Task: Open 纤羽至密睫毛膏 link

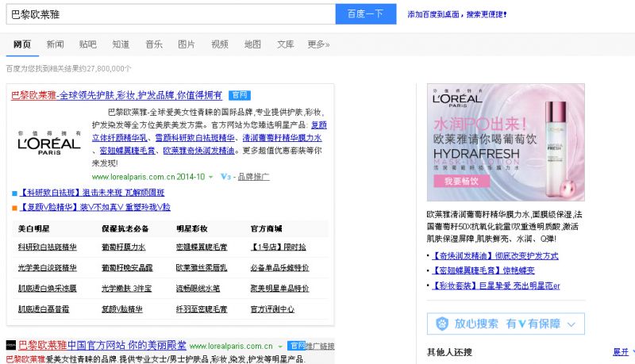Action: (x=202, y=309)
